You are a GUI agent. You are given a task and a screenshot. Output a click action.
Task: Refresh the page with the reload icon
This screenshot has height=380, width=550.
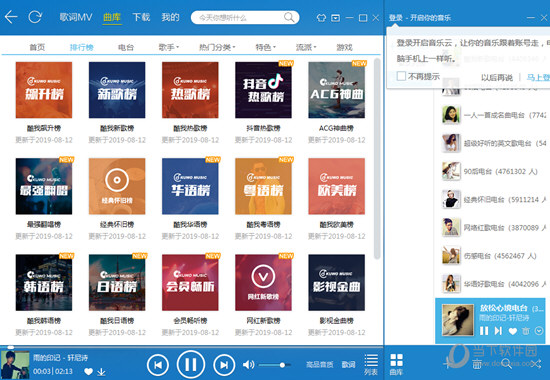point(35,17)
